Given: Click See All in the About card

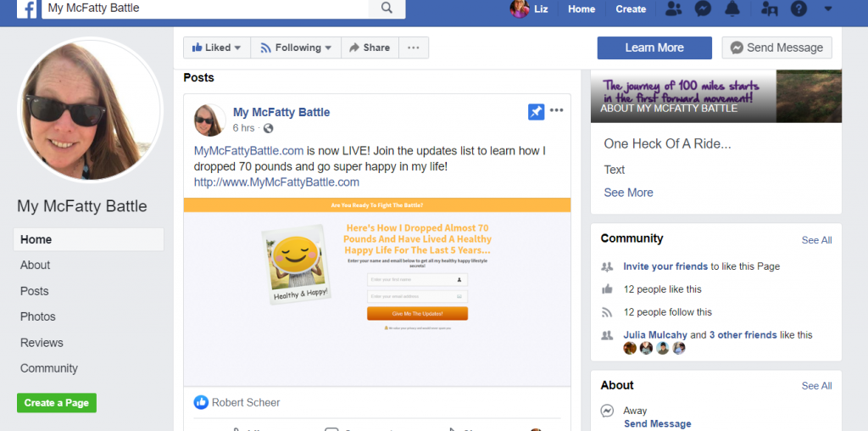Looking at the screenshot, I should tap(816, 385).
